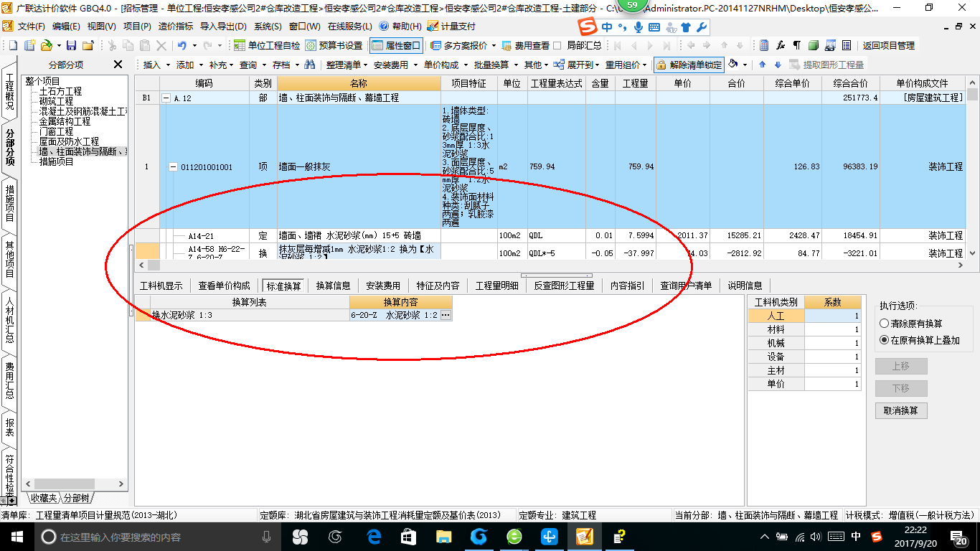Screen dimensions: 980x551
Task: Toggle the 属性窗口 property window
Action: coord(396,45)
